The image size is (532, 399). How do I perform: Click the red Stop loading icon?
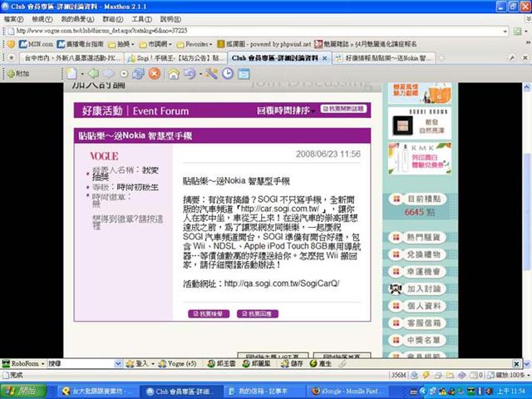(155, 73)
